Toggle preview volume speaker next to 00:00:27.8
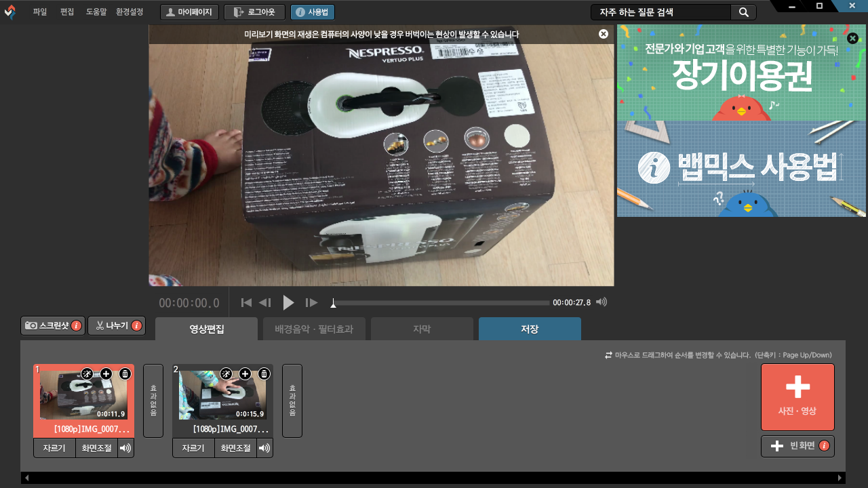Screen dimensions: 868x488 tap(601, 302)
